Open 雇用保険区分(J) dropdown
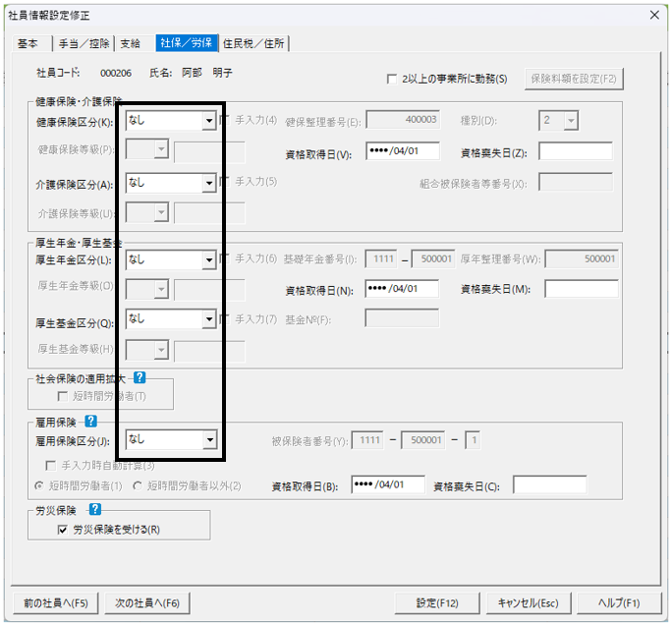 click(209, 440)
